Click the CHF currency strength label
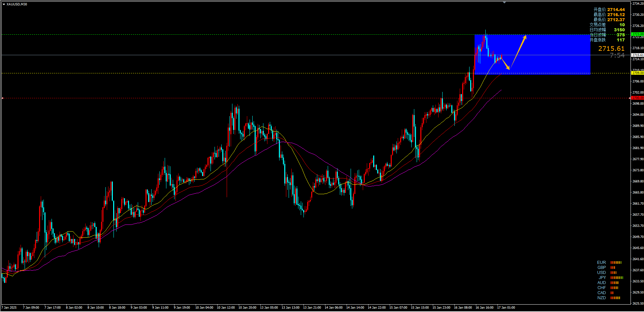Image resolution: width=644 pixels, height=312 pixels. pos(602,288)
